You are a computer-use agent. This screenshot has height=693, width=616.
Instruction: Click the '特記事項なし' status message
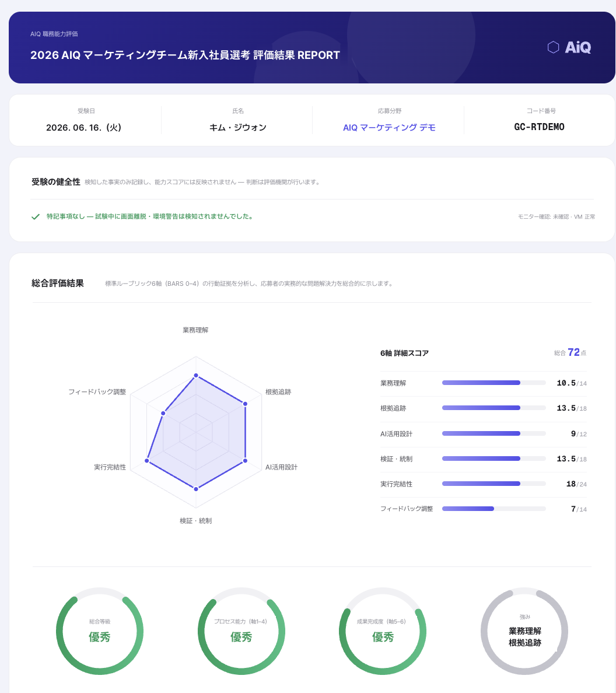tap(150, 216)
